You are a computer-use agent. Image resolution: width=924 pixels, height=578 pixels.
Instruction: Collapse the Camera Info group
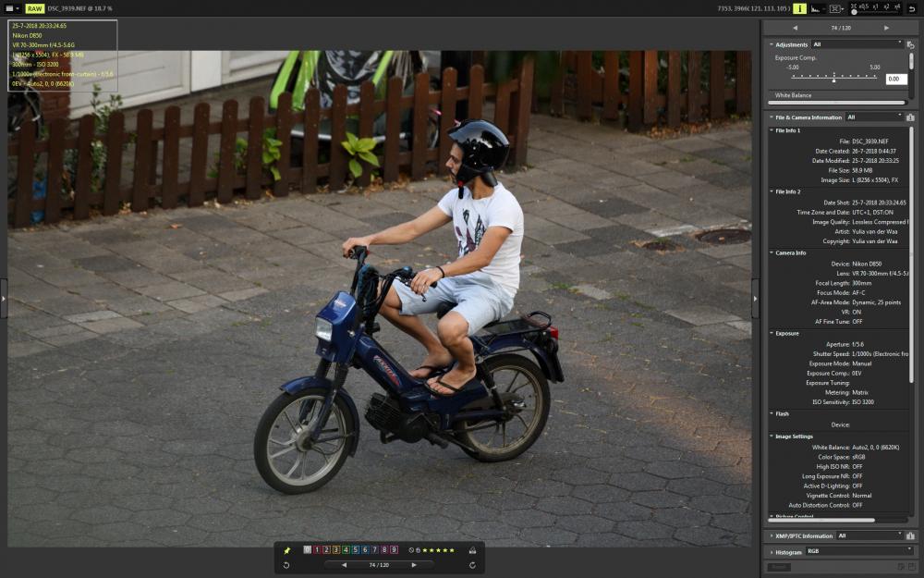772,253
